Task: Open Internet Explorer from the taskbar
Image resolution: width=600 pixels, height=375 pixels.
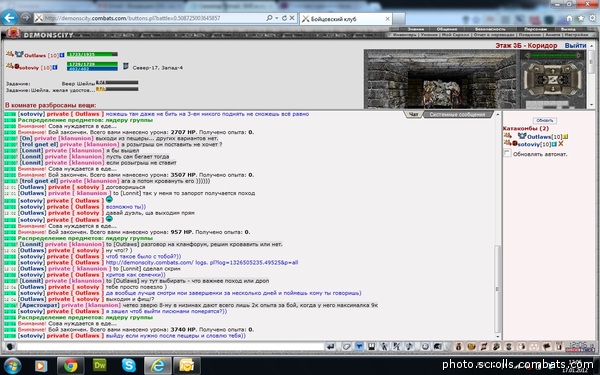Action: tap(157, 365)
